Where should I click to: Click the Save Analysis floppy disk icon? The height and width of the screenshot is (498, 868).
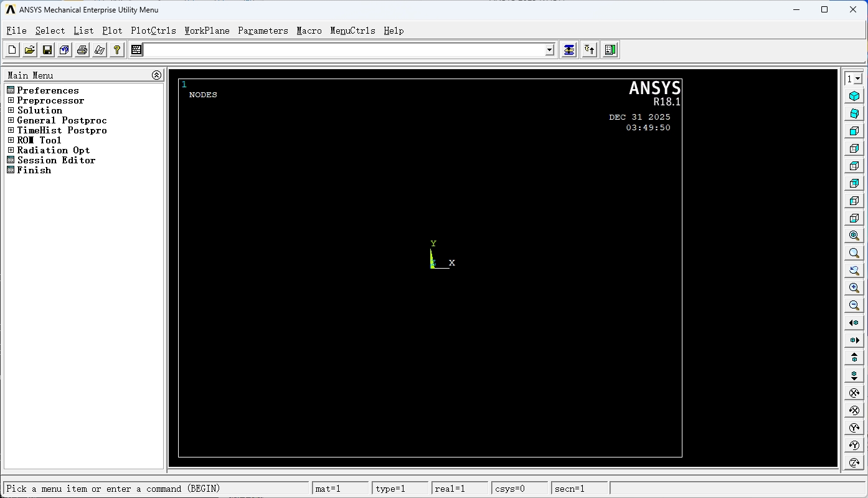pyautogui.click(x=47, y=50)
